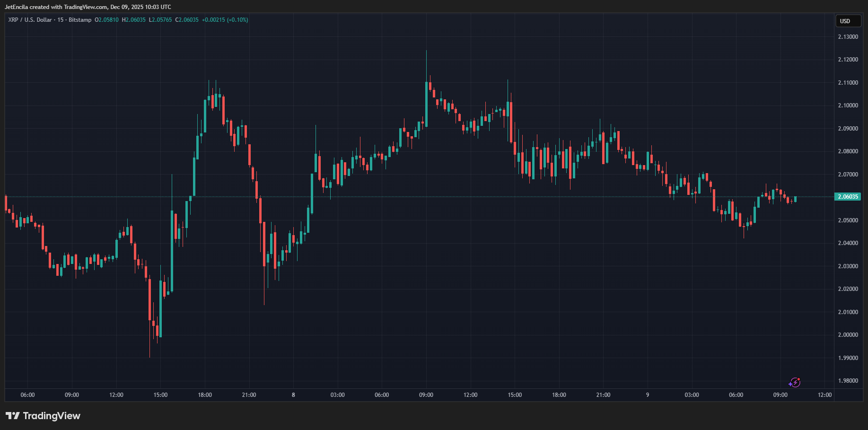Click the 2.01000 price axis label

click(848, 312)
